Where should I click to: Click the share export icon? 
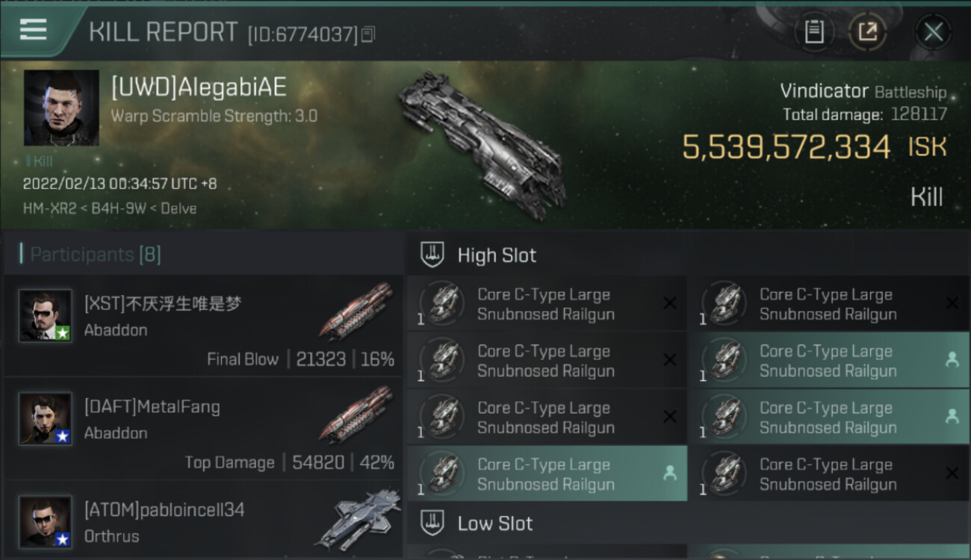pos(867,32)
